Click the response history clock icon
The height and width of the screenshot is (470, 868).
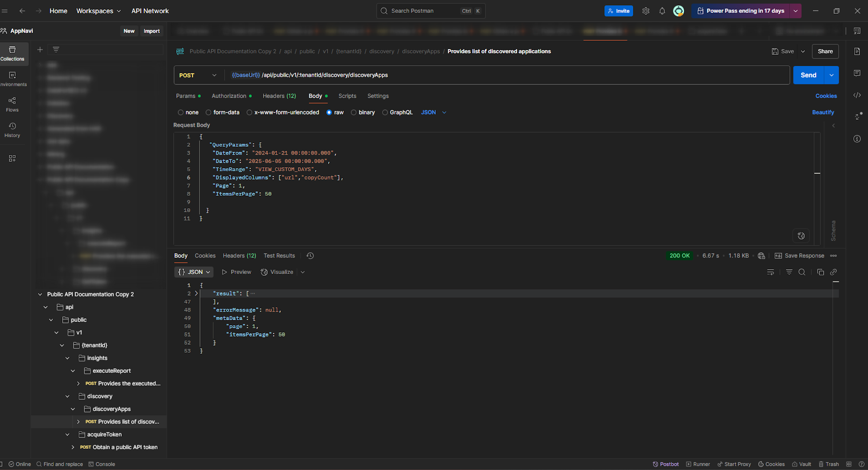point(310,256)
